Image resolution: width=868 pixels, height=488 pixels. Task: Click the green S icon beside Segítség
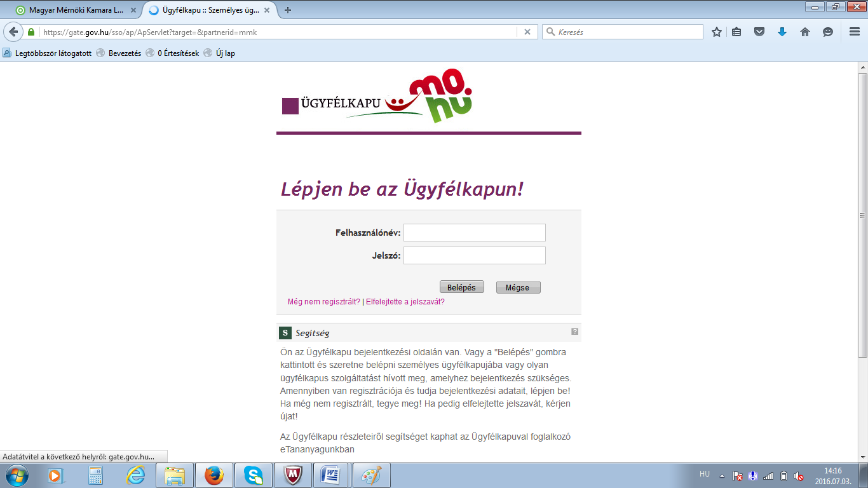[285, 333]
